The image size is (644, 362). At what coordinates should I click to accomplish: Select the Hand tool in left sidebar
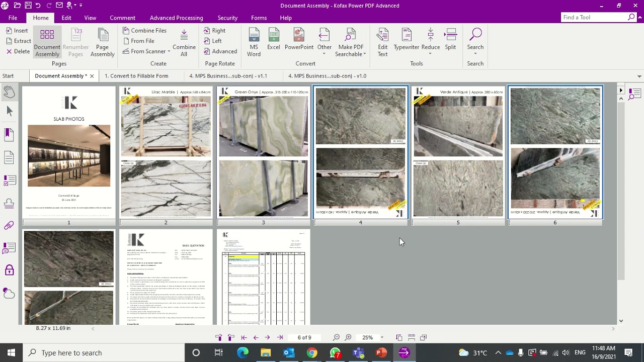(9, 92)
